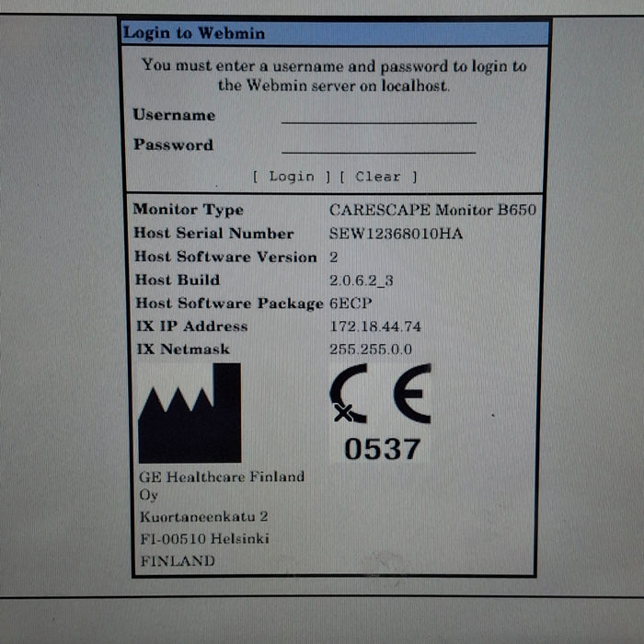Click the Username input field
The height and width of the screenshot is (644, 644).
[x=379, y=115]
